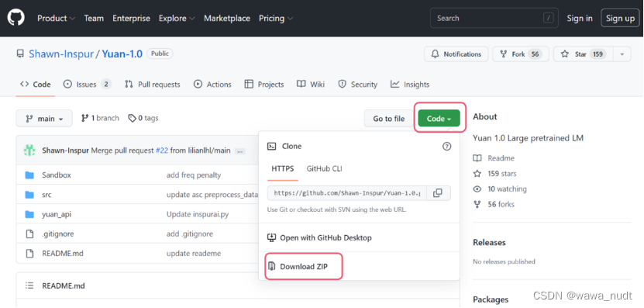
Task: Click the Shawn-Inspur avatar image
Action: coord(29,151)
